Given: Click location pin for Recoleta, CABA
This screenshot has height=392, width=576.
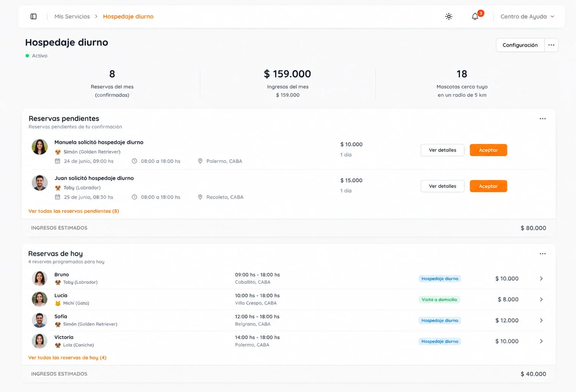Looking at the screenshot, I should tap(200, 197).
